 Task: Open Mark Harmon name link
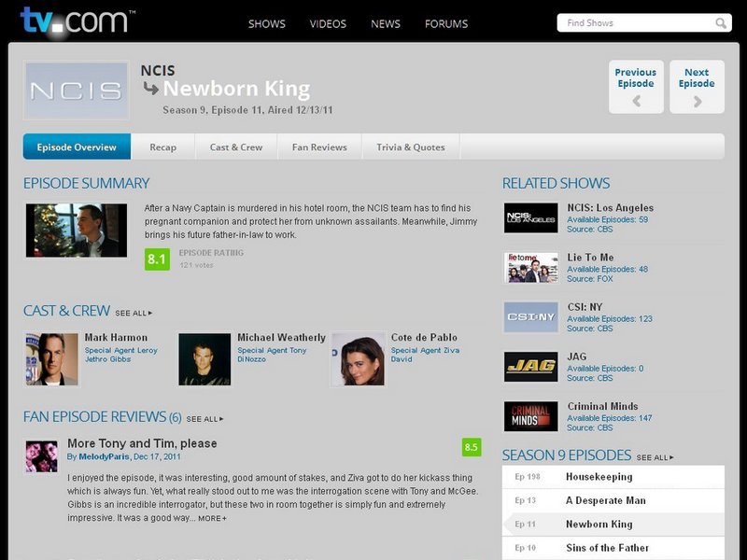[x=116, y=337]
